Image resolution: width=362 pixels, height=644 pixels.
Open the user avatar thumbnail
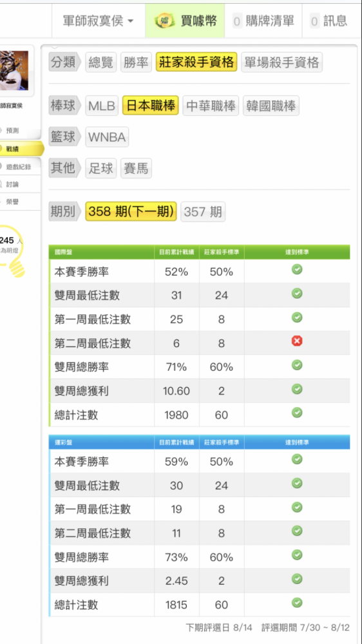pos(14,71)
